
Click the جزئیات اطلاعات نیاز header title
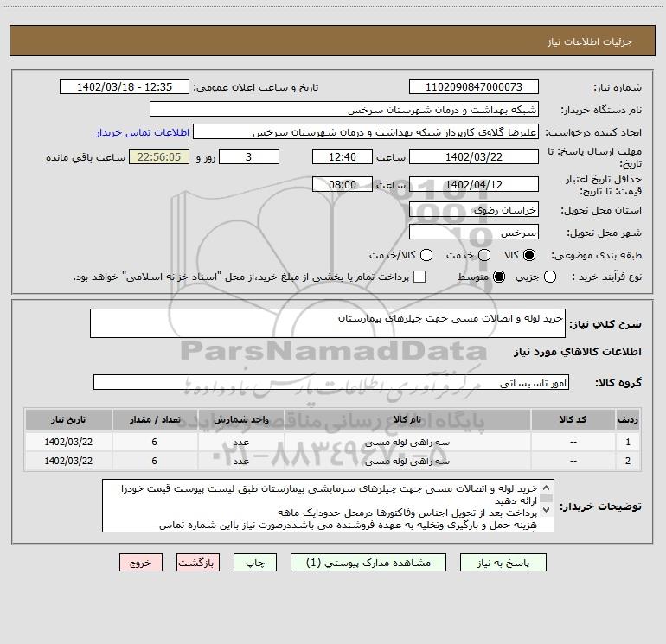pos(590,41)
